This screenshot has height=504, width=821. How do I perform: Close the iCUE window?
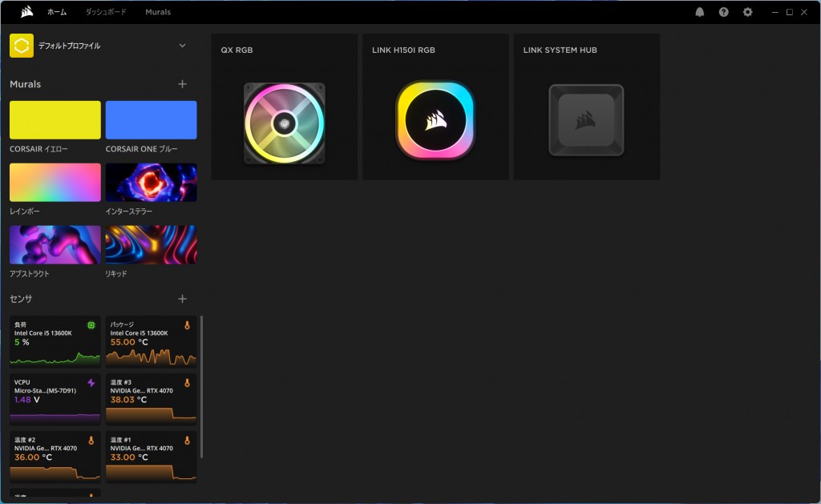[804, 12]
